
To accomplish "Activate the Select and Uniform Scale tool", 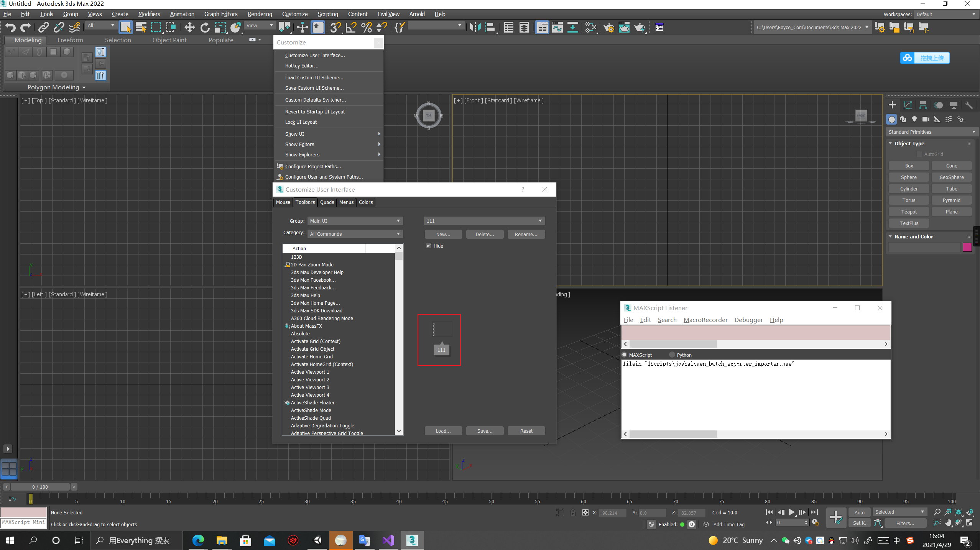I will (x=220, y=27).
